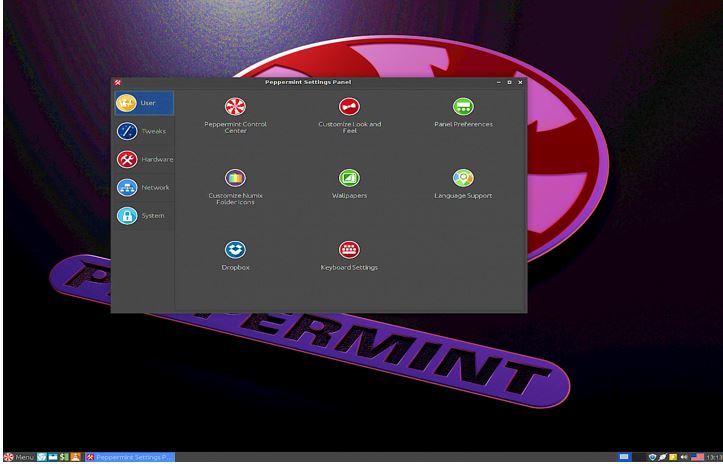Open Panel Preferences
The width and height of the screenshot is (723, 464).
pyautogui.click(x=463, y=113)
